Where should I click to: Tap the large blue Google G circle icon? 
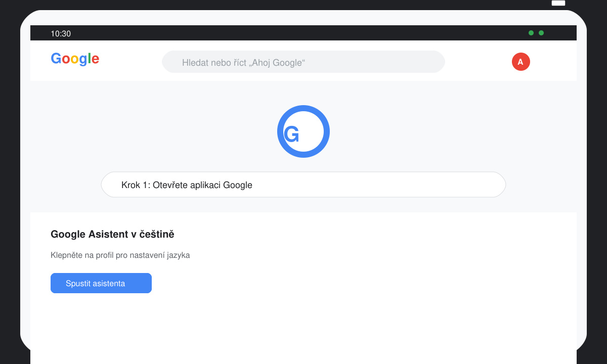[303, 131]
